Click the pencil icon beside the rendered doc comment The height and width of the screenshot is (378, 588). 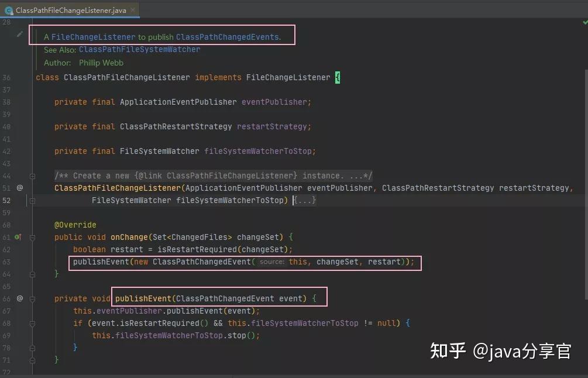point(19,35)
